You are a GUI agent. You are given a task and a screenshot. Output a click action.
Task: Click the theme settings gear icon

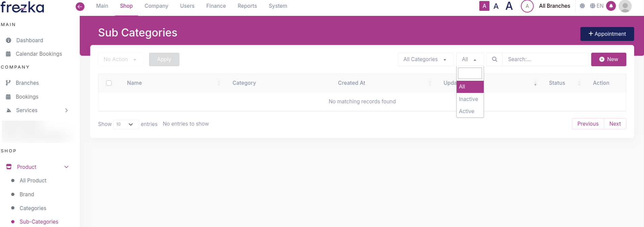(582, 6)
